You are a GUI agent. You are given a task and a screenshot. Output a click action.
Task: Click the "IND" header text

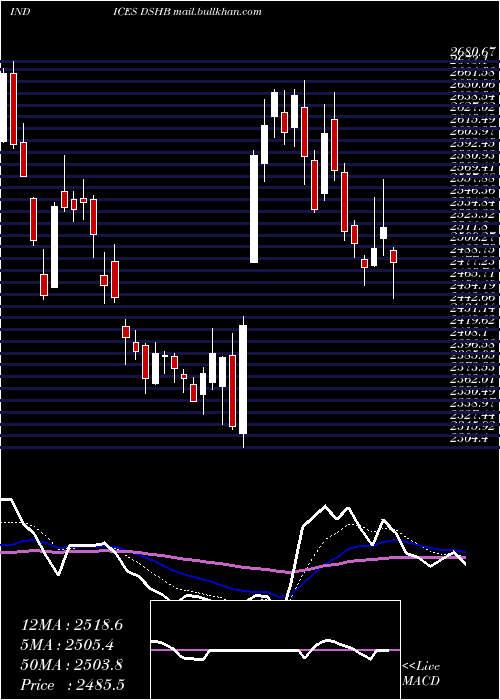pyautogui.click(x=20, y=12)
